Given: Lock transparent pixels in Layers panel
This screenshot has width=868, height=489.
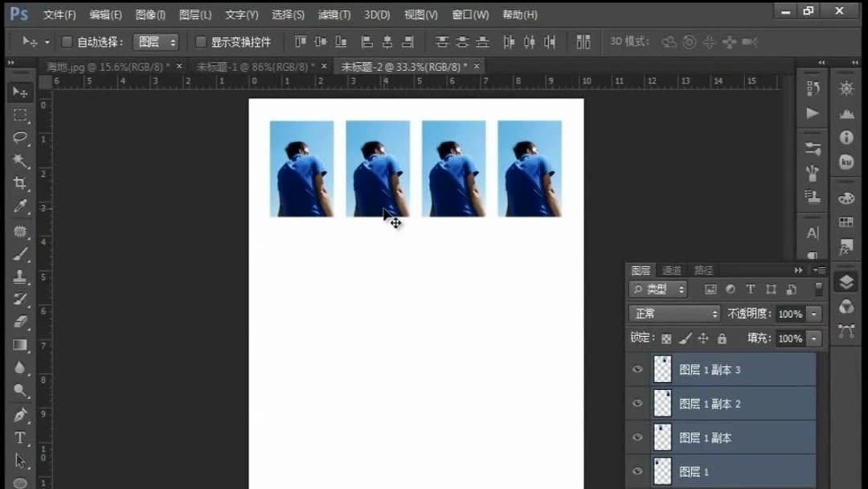Looking at the screenshot, I should [x=665, y=338].
